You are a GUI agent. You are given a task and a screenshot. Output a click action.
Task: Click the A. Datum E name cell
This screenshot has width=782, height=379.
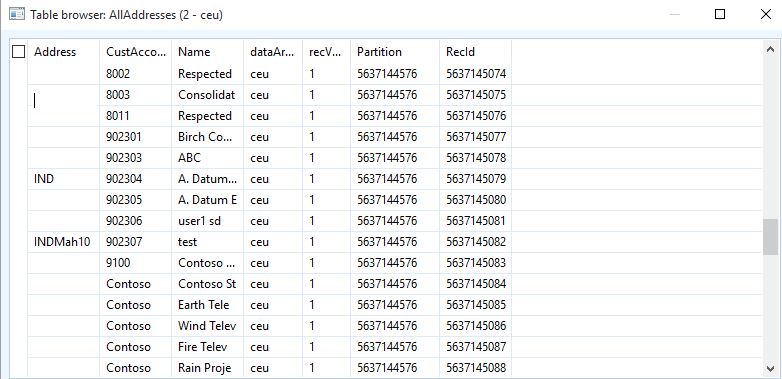coord(207,200)
